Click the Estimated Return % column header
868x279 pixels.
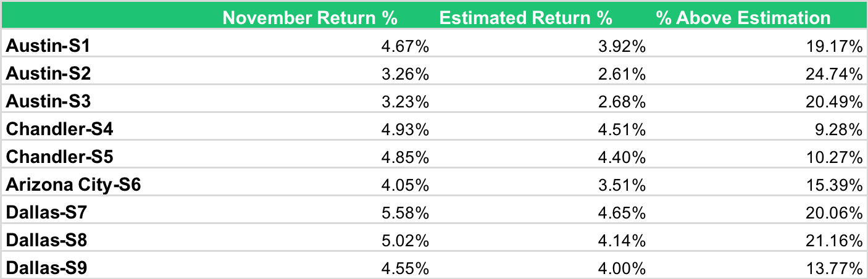click(525, 17)
